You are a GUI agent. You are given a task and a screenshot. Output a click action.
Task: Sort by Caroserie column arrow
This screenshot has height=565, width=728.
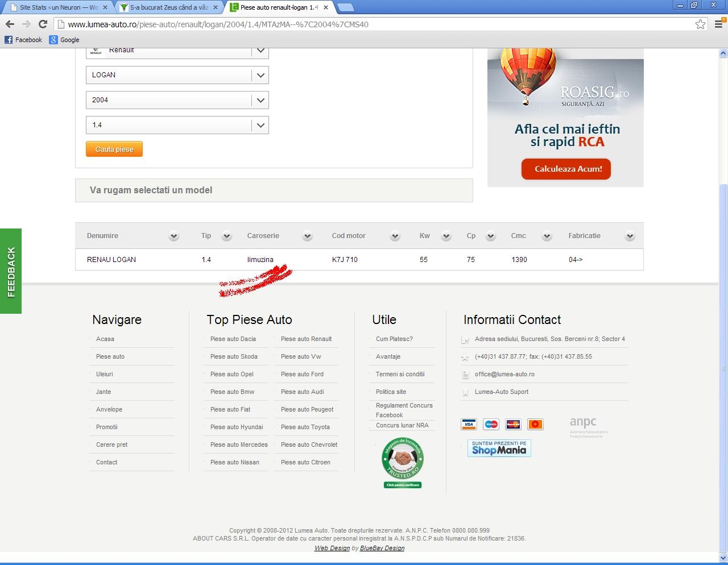point(308,236)
